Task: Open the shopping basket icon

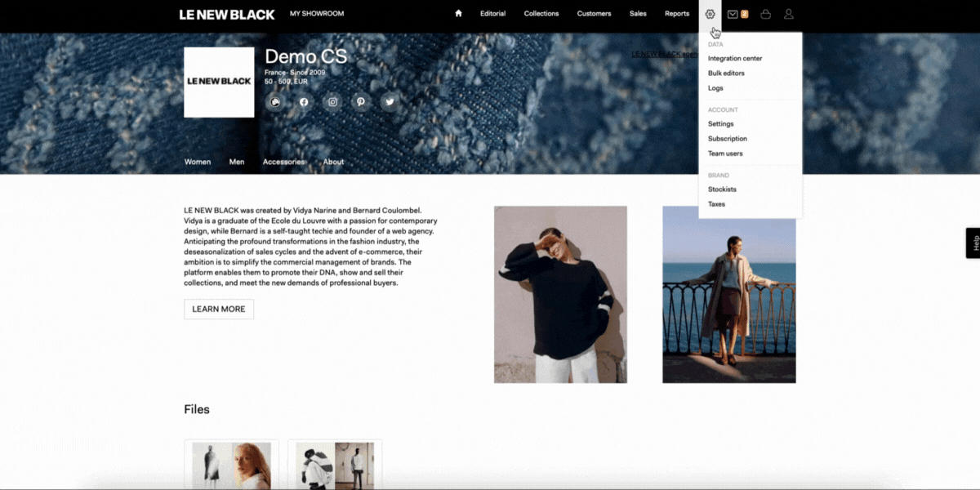Action: (x=765, y=14)
